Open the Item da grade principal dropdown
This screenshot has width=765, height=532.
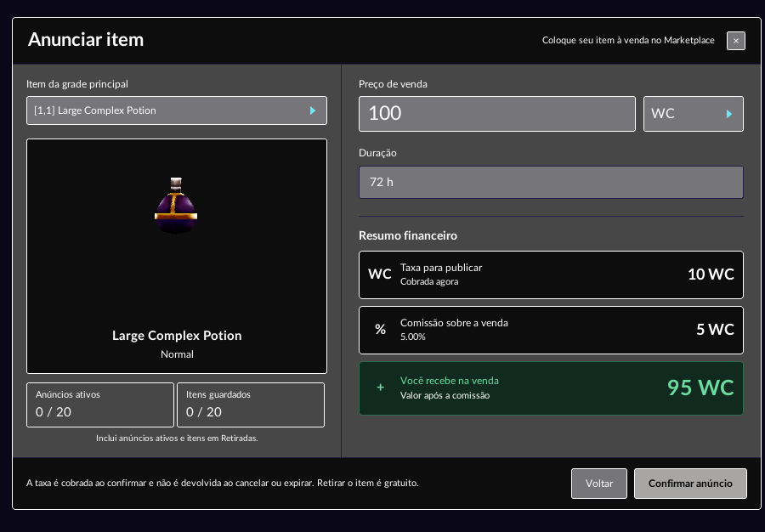pos(177,110)
